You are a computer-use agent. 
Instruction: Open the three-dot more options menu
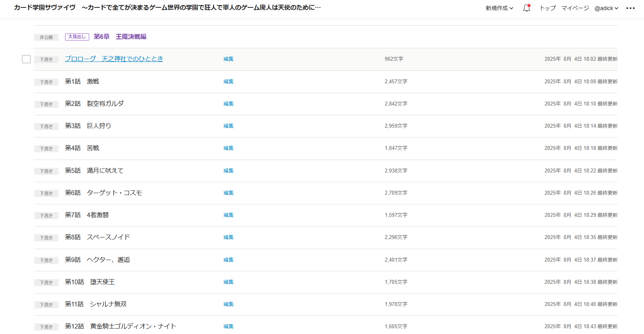pyautogui.click(x=630, y=8)
